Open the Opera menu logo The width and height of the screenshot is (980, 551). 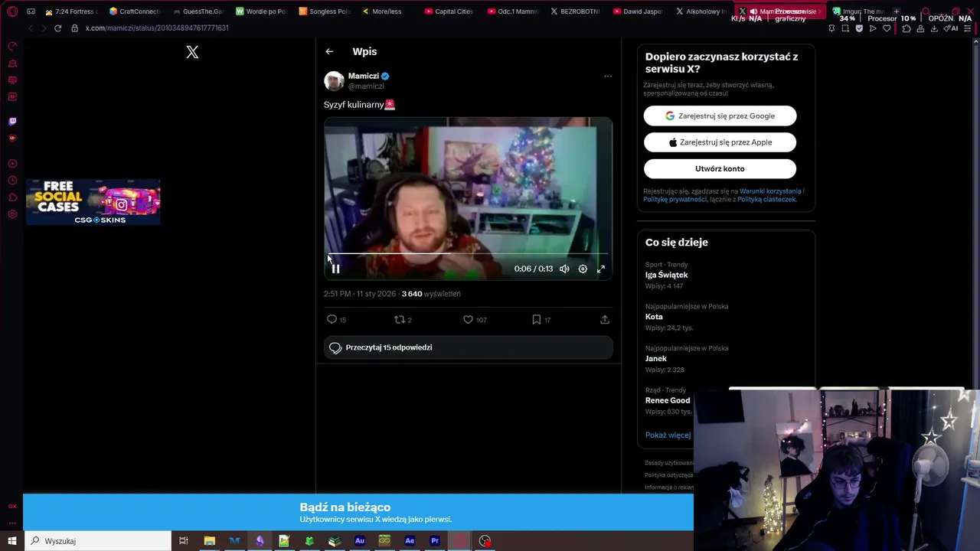pyautogui.click(x=12, y=11)
